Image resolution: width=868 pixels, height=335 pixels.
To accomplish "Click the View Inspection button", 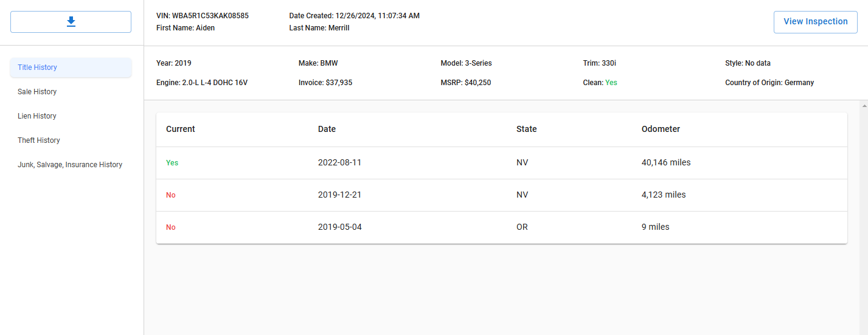I will (x=815, y=22).
